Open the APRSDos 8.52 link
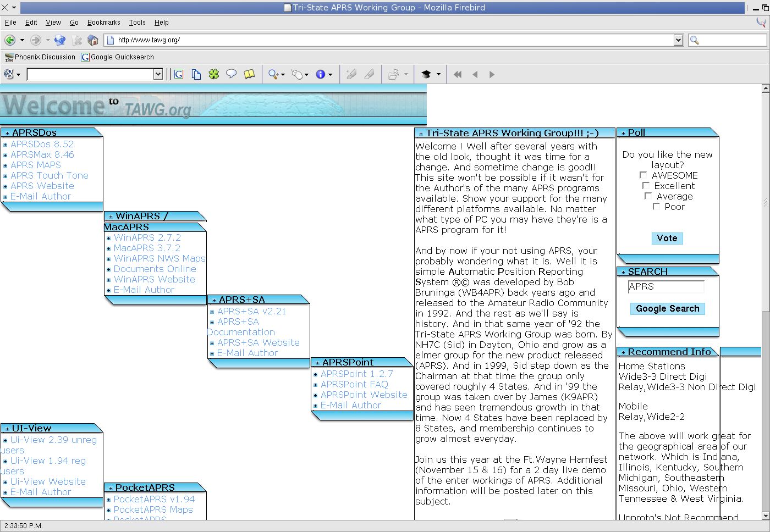770x532 pixels. point(42,144)
